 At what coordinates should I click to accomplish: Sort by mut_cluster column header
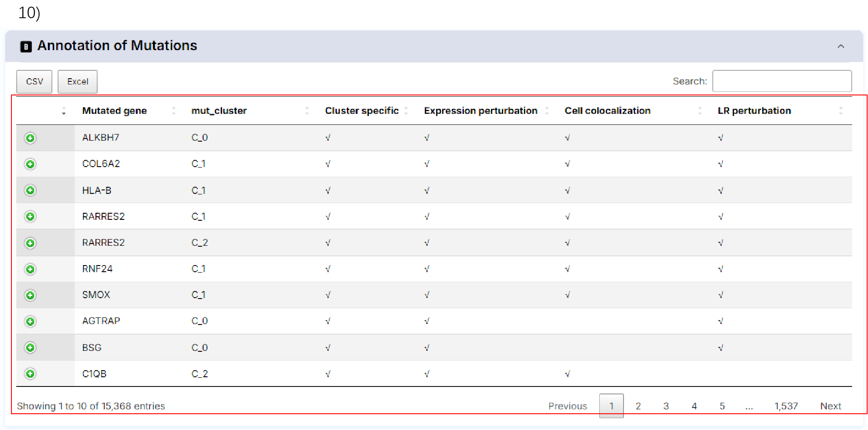[x=219, y=111]
